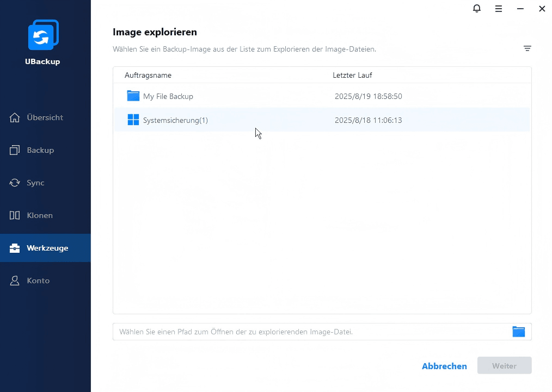Click the Weiter button
Viewport: 552px width, 392px height.
(x=504, y=366)
